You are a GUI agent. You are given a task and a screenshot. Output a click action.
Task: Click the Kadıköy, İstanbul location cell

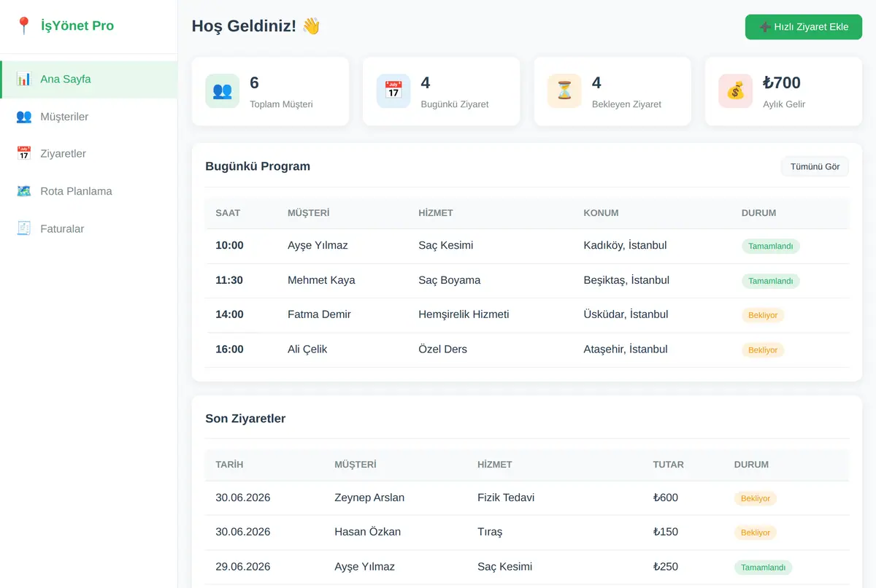click(625, 246)
